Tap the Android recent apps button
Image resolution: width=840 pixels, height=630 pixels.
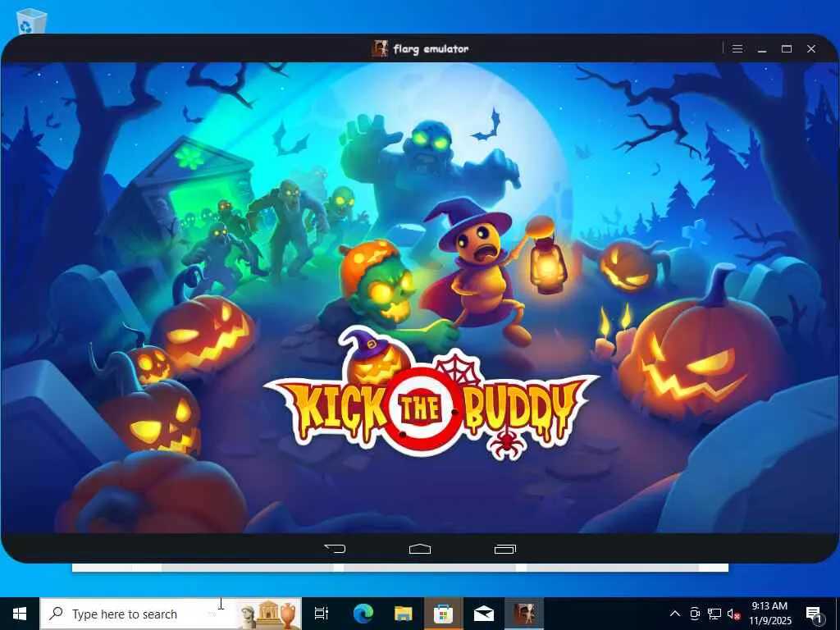click(504, 549)
